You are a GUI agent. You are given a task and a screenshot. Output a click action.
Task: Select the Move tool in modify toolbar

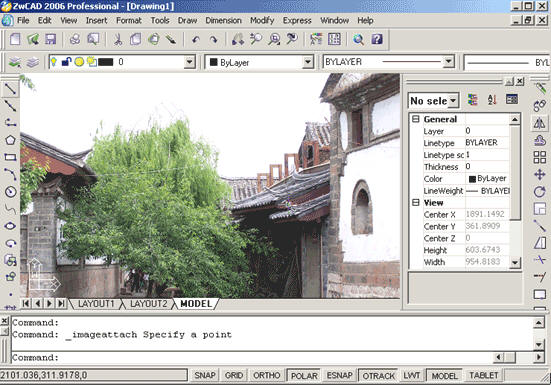coord(539,174)
